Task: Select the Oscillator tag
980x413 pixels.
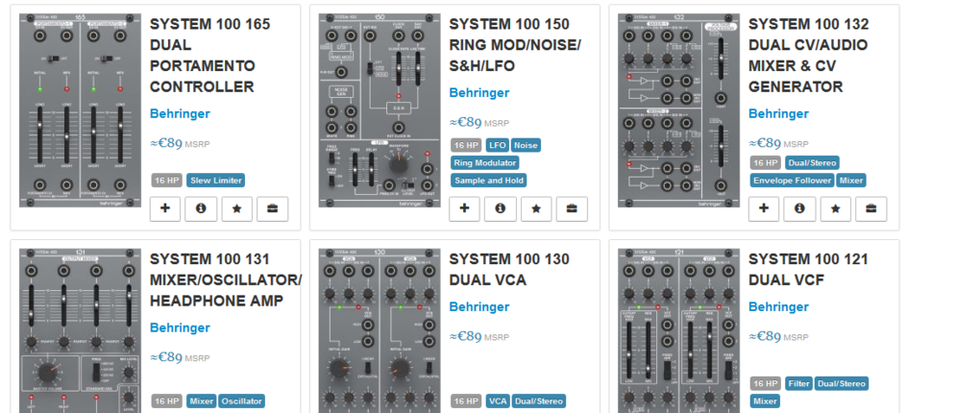Action: click(241, 401)
